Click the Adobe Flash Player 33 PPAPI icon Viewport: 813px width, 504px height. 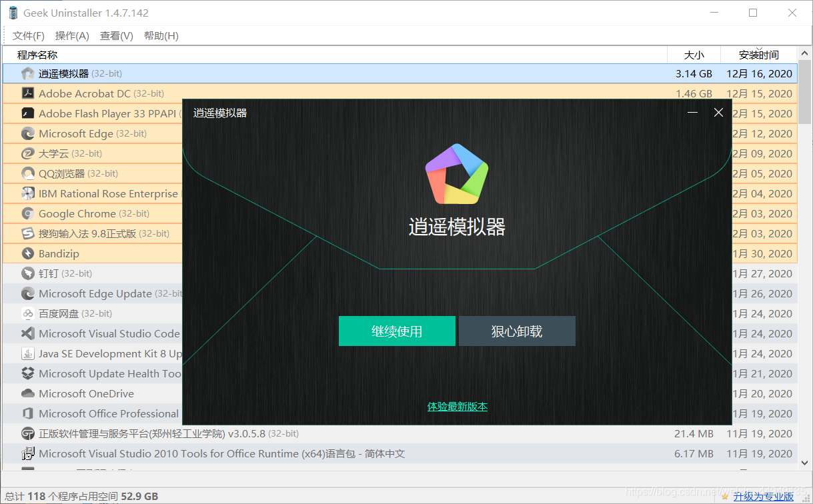click(x=27, y=113)
